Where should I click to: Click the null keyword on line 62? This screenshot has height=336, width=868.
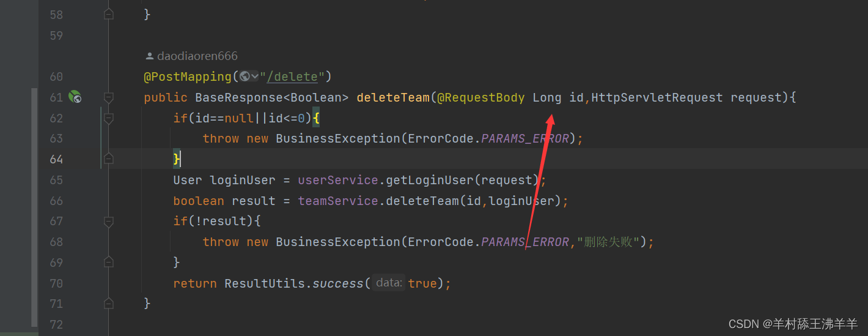[239, 118]
